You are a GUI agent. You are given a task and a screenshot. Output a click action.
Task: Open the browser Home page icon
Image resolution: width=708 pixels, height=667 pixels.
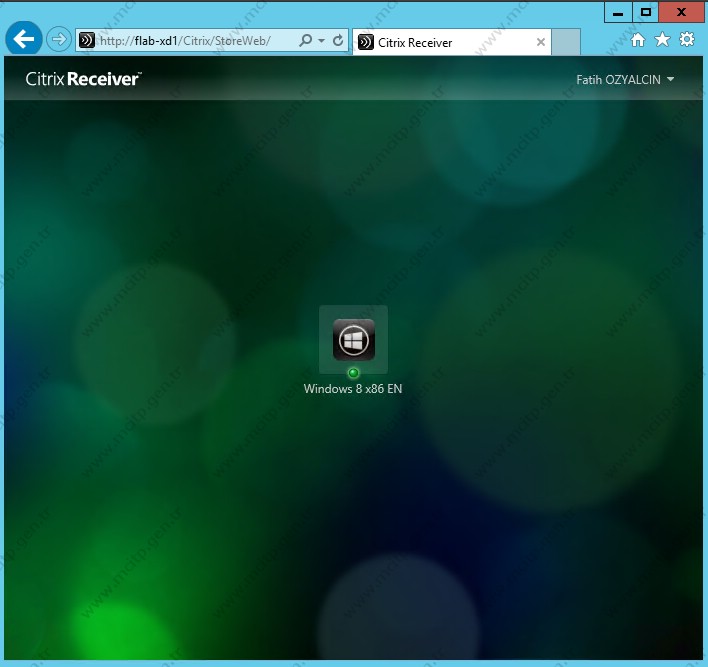(x=638, y=40)
